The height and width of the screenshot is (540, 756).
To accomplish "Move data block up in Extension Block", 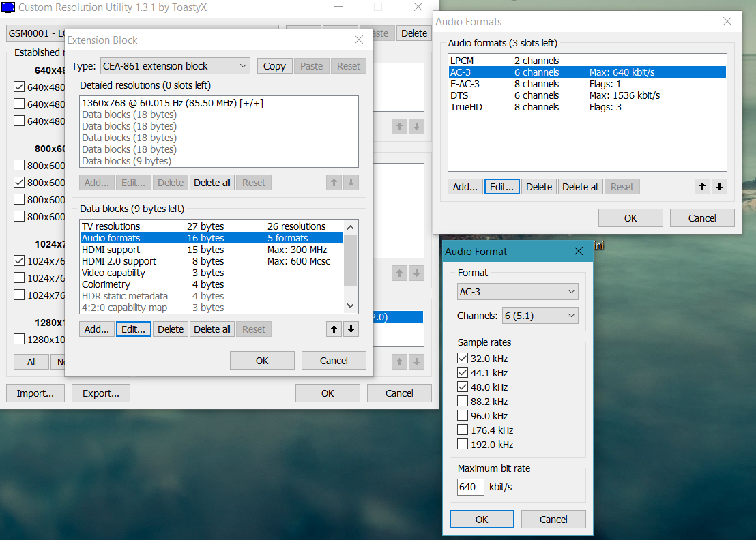I will pos(334,329).
